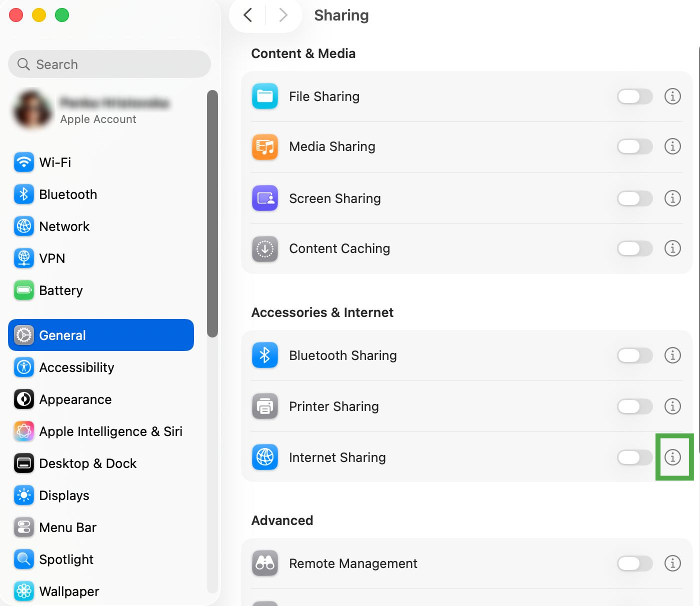The image size is (700, 606).
Task: Click the Remote Management label
Action: (x=353, y=563)
